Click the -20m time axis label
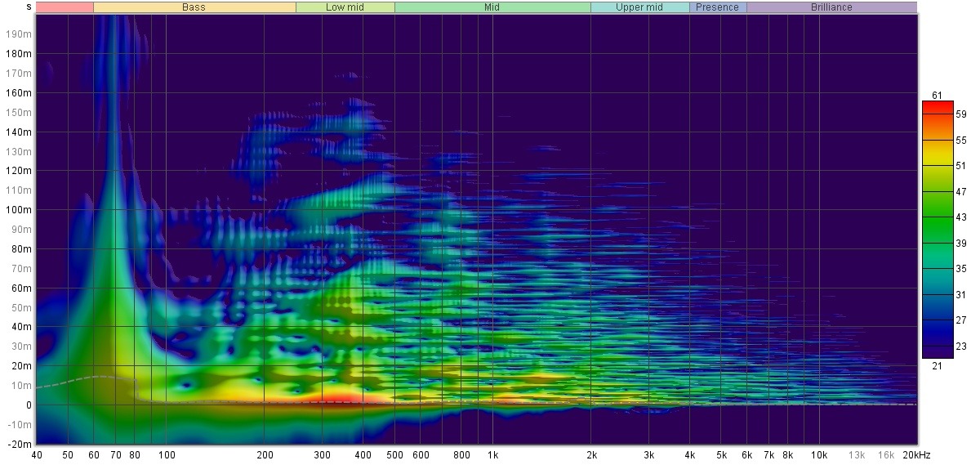The image size is (980, 465). tap(21, 444)
